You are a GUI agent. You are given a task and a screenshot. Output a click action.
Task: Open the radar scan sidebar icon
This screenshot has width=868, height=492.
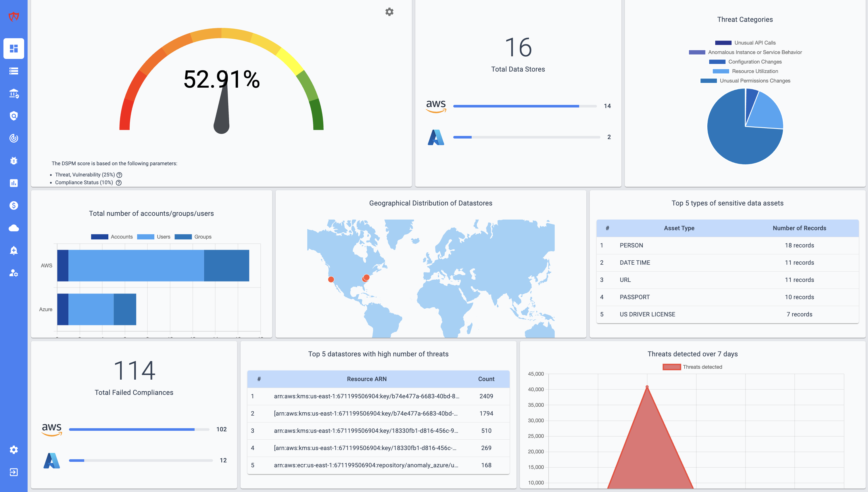[x=14, y=138]
